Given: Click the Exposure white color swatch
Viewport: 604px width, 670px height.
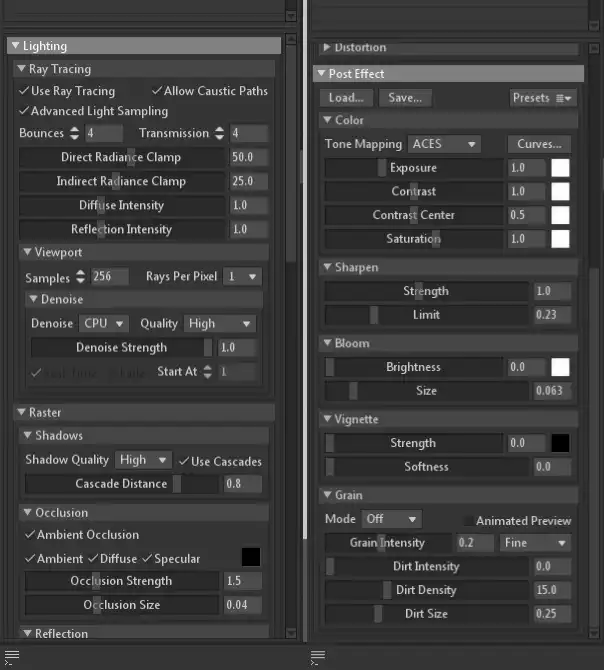Looking at the screenshot, I should (x=560, y=168).
